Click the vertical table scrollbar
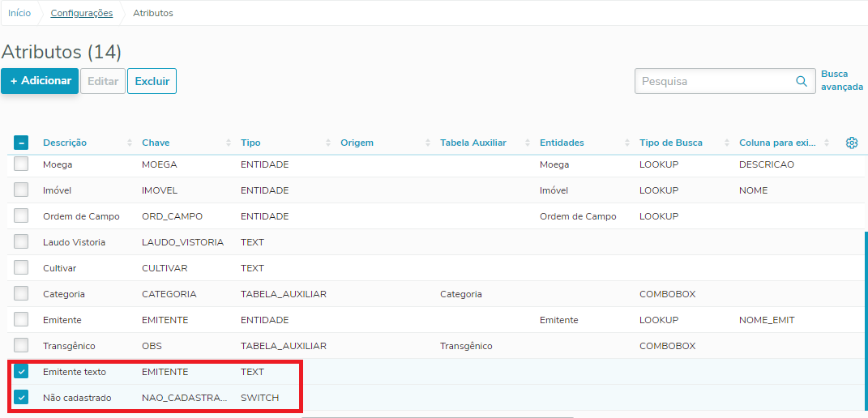Viewport: 868px width, 418px height. (x=866, y=321)
